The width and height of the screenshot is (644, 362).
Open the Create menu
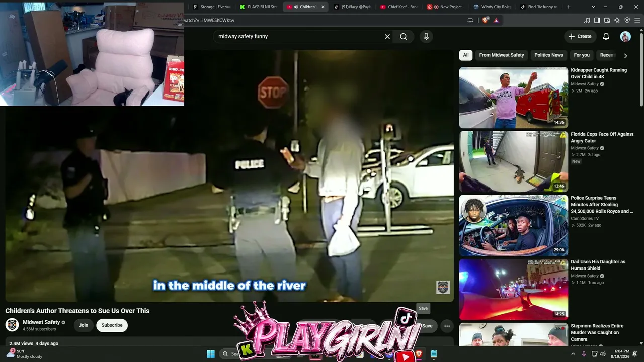(580, 36)
